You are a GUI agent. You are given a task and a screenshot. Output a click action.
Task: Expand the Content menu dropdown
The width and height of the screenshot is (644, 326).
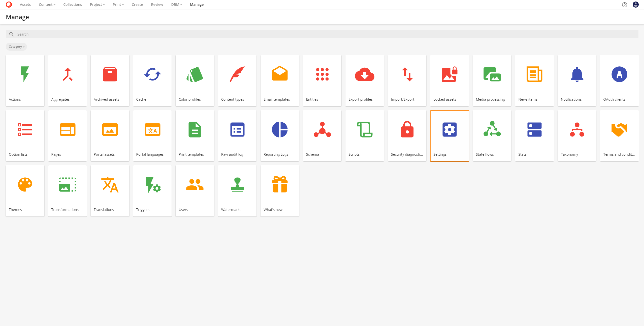(47, 5)
